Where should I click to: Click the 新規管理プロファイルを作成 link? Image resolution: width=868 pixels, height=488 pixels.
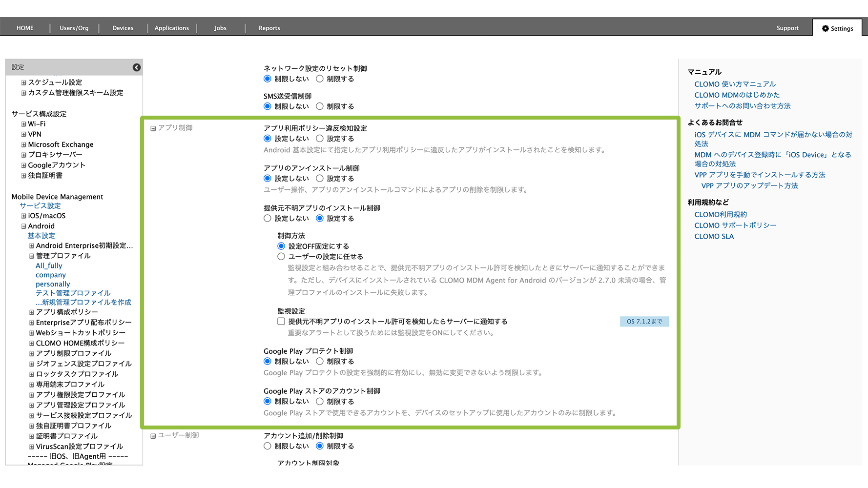[83, 303]
